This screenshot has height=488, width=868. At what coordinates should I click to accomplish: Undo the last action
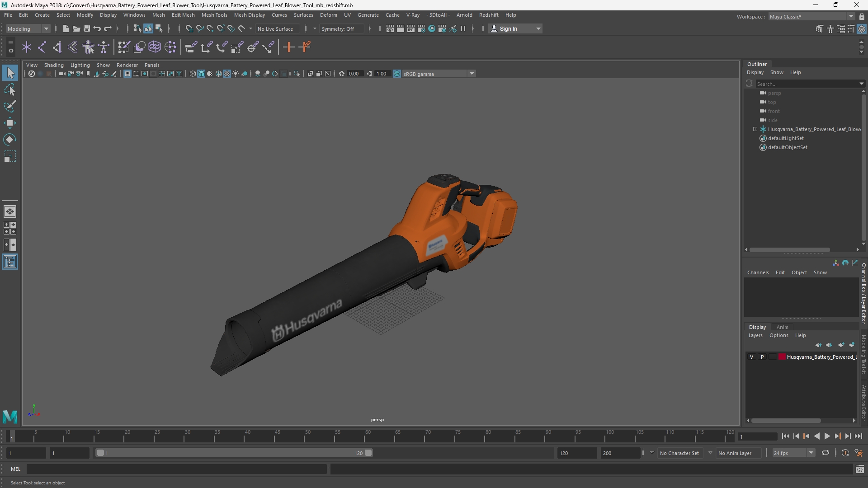click(97, 28)
